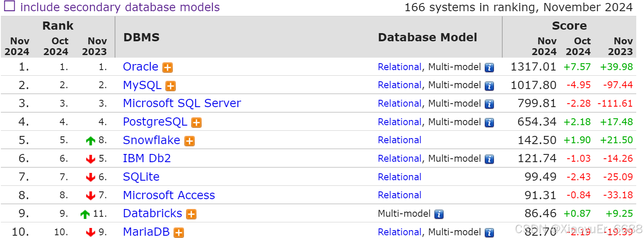Click the +39.98 yearly change for Oracle
This screenshot has width=644, height=240.
tap(616, 67)
